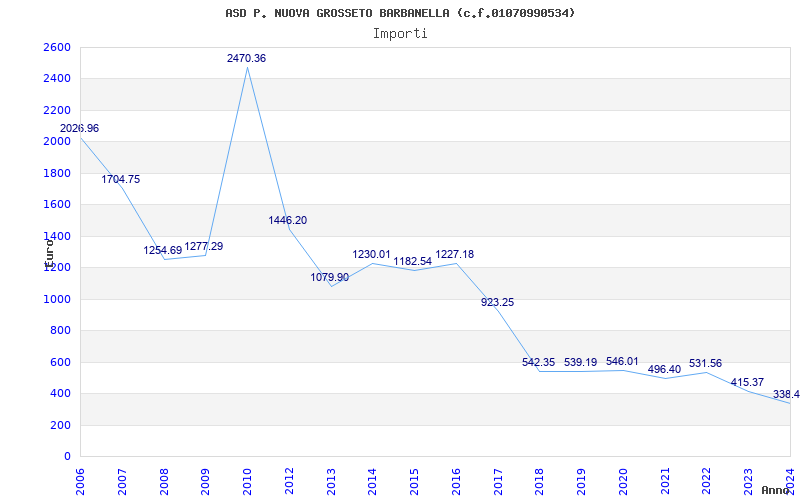
Task: Click the data label 1079.90
Action: coord(330,277)
